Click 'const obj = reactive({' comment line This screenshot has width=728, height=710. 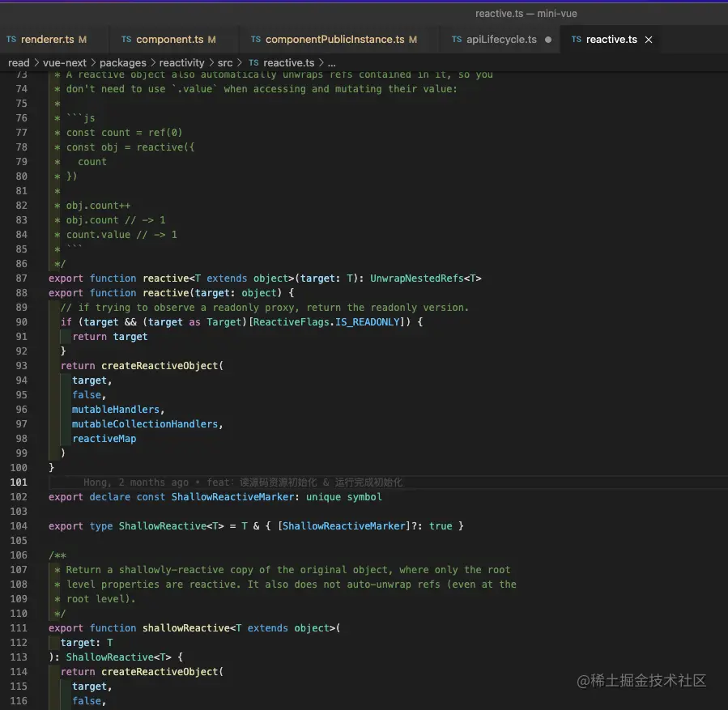click(x=130, y=147)
